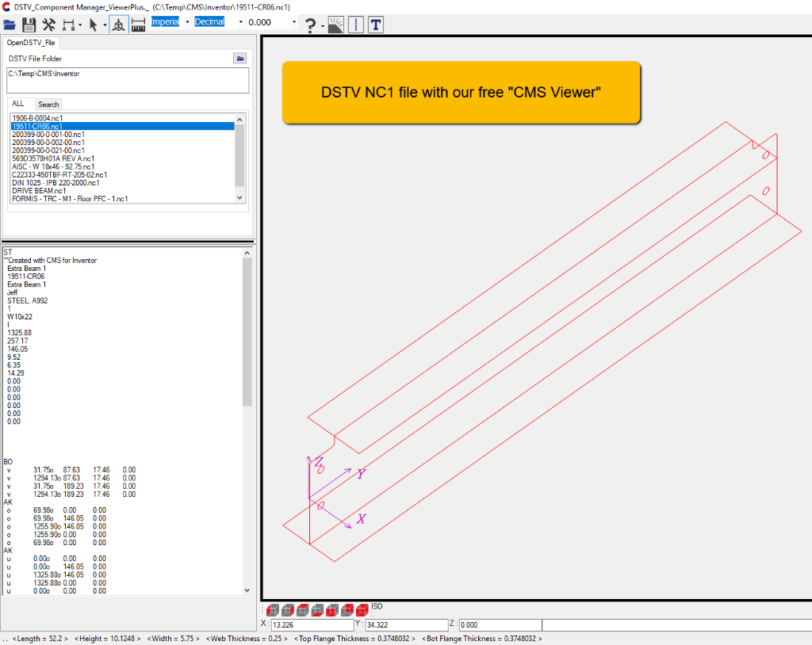Select file 200399-00-0-002-00.nc1
The width and height of the screenshot is (812, 645).
[x=122, y=143]
